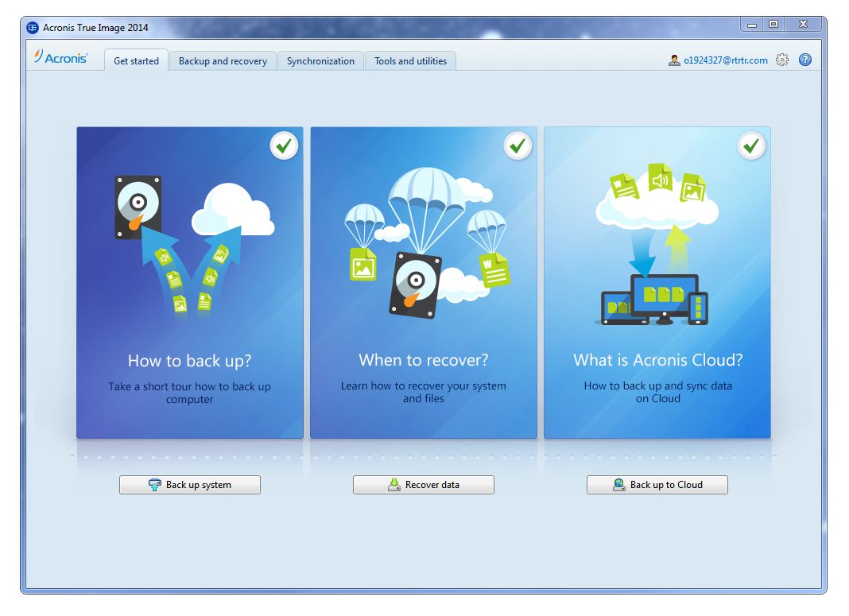
Task: Click the settings gear icon
Action: tap(782, 60)
